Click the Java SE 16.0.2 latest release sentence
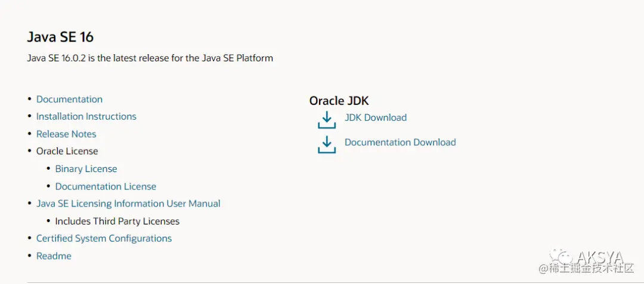Viewport: 644px width, 284px height. [150, 58]
